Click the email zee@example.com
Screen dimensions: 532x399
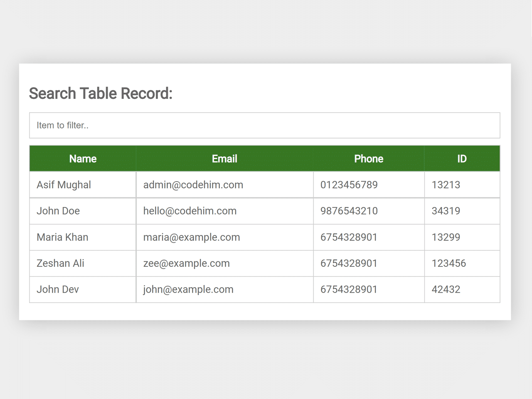pyautogui.click(x=186, y=263)
